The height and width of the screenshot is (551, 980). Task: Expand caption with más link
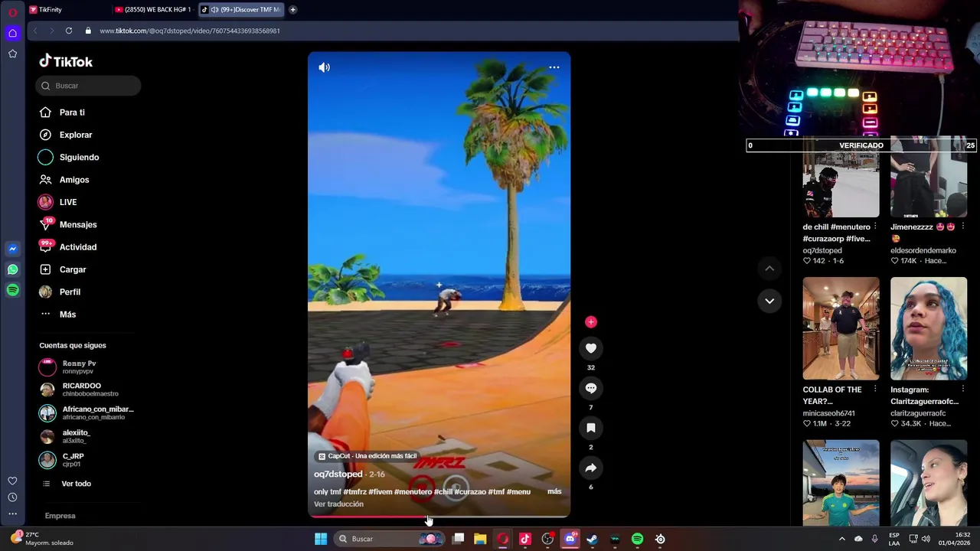[x=554, y=491]
